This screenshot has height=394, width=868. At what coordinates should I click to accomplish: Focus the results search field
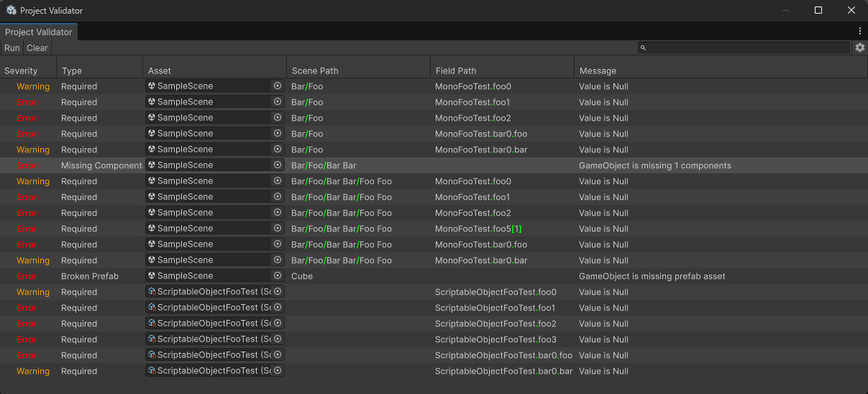744,47
